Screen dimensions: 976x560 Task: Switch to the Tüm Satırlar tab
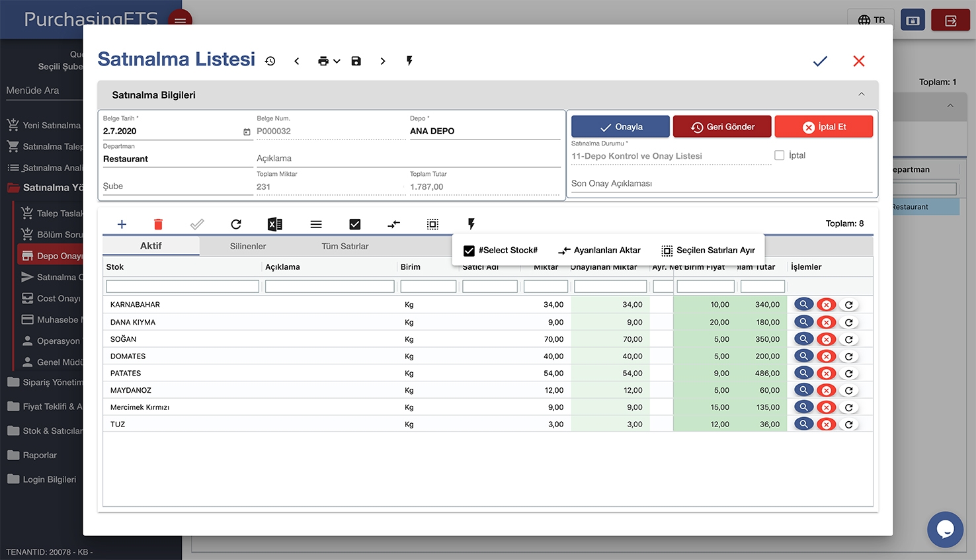[345, 246]
